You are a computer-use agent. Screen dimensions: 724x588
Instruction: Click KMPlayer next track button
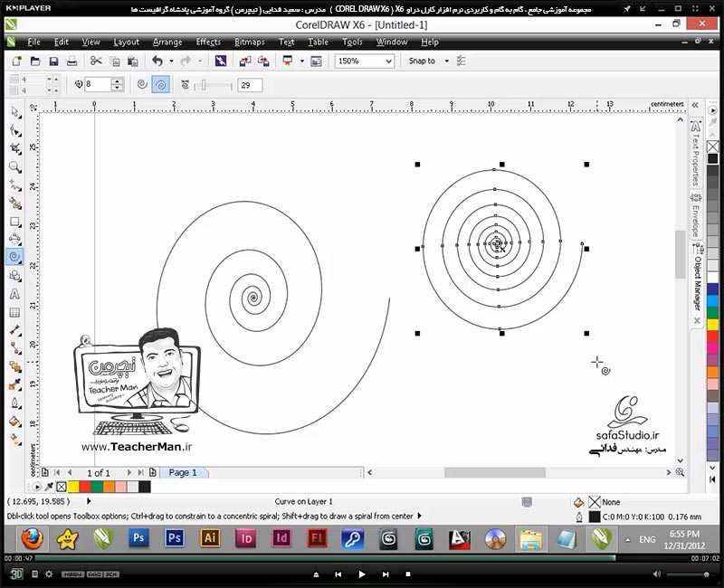tap(386, 574)
